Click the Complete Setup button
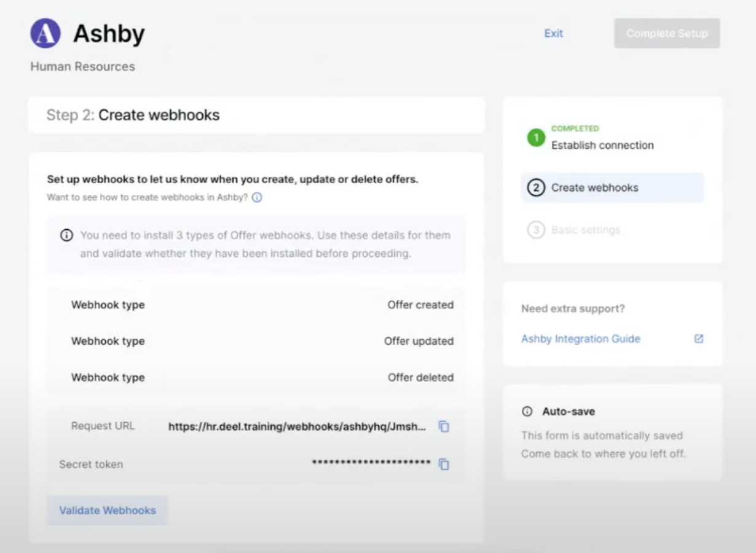Viewport: 756px width, 553px height. tap(667, 33)
